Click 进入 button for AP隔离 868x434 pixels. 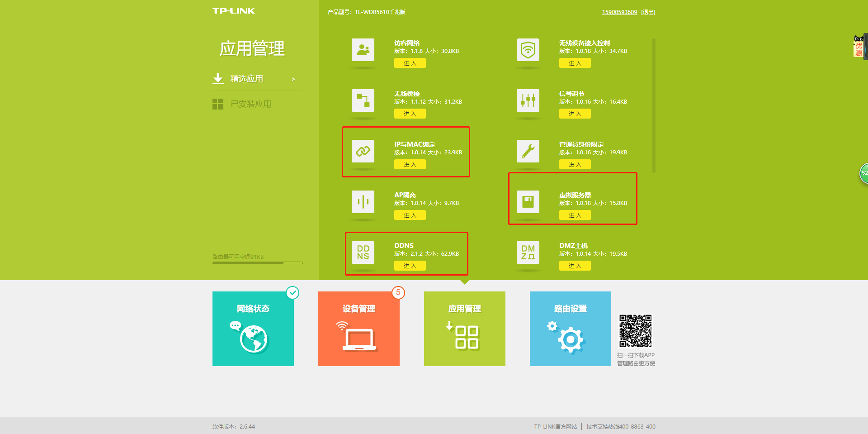[x=410, y=215]
